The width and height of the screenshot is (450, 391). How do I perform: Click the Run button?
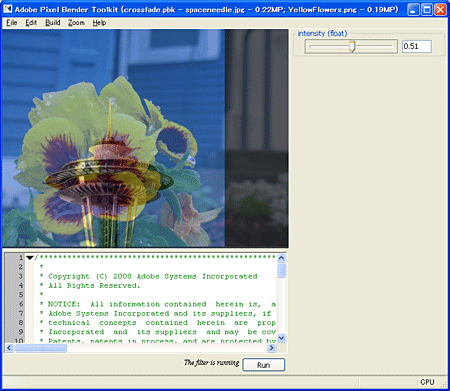(x=264, y=365)
